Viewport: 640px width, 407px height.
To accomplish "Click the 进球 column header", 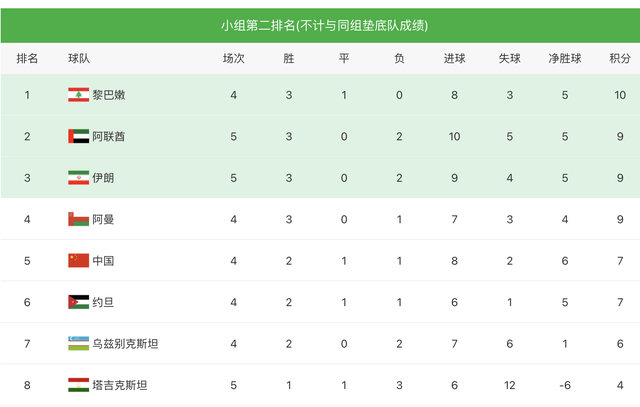I will [x=454, y=58].
